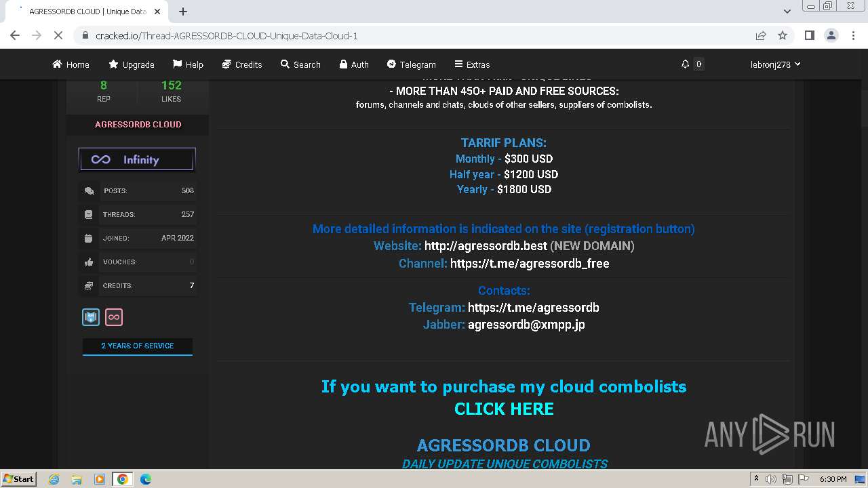Click the browser back arrow
The width and height of the screenshot is (868, 488).
pyautogui.click(x=15, y=35)
